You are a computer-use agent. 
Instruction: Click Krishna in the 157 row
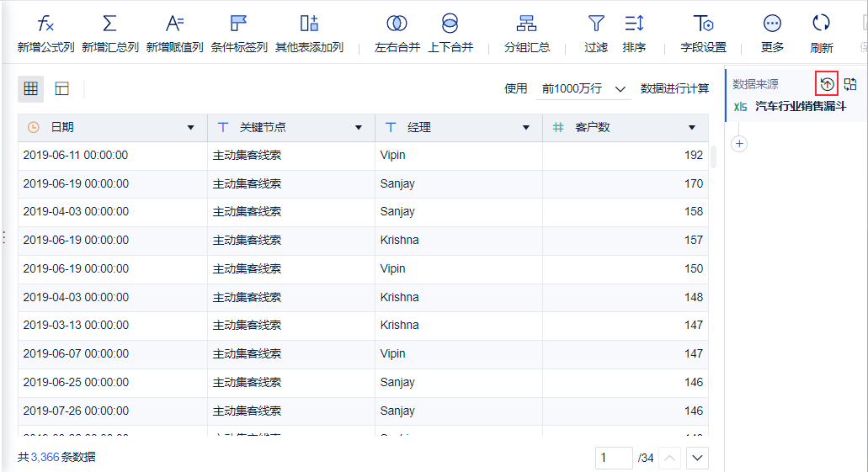tap(399, 240)
